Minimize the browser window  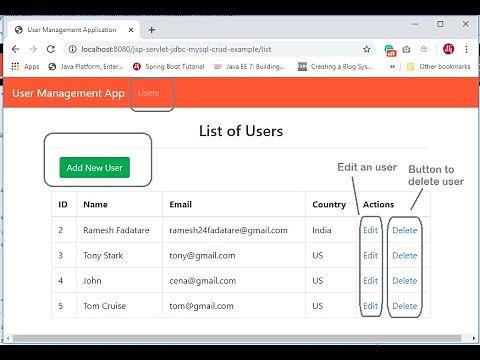point(415,24)
